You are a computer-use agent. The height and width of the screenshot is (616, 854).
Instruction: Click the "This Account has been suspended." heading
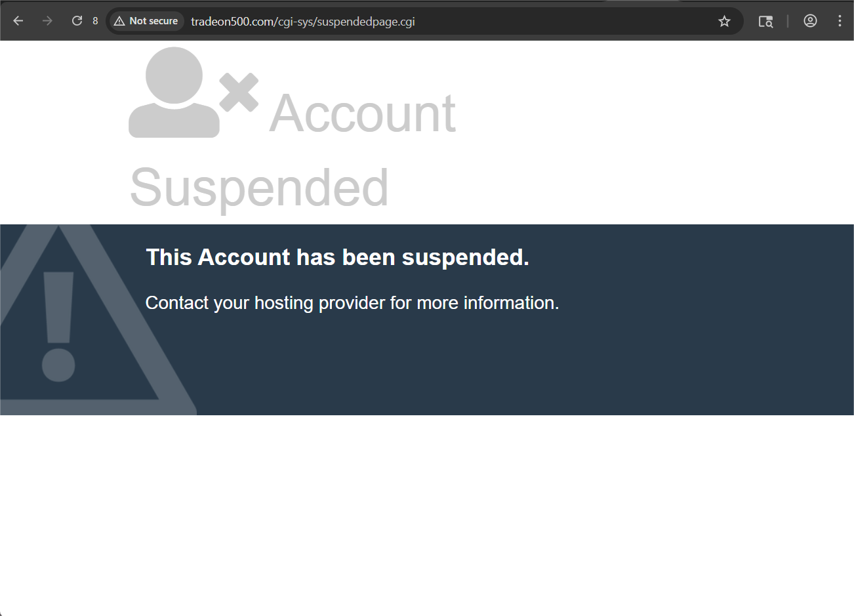pyautogui.click(x=337, y=257)
